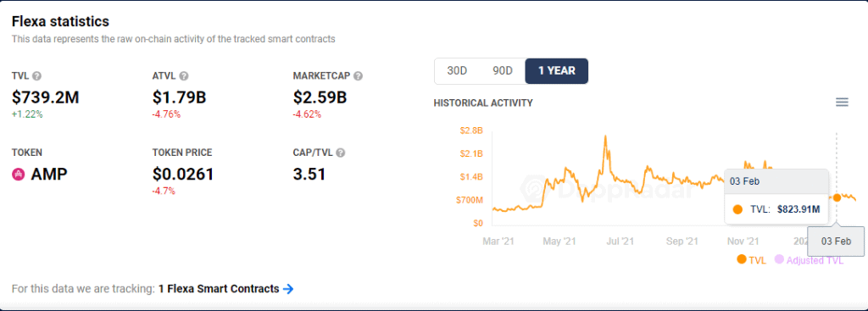The image size is (868, 311).
Task: Click the 03 Feb x-axis date label
Action: click(x=836, y=242)
